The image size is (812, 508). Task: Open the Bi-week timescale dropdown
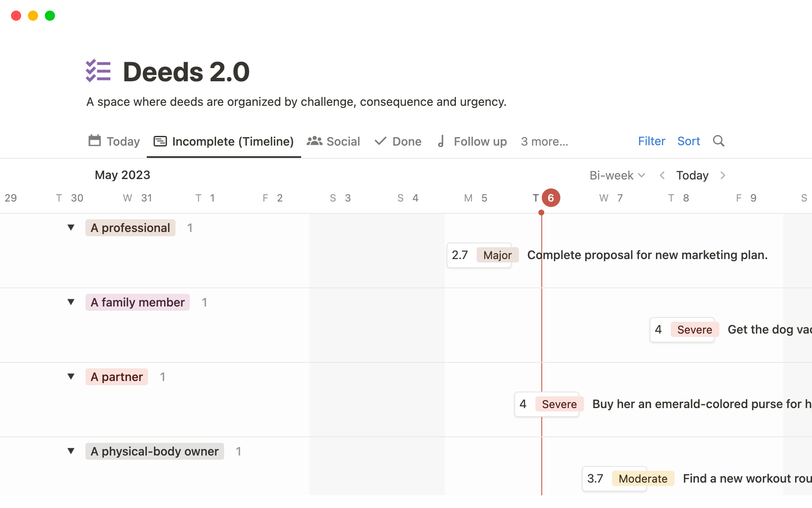pyautogui.click(x=617, y=175)
